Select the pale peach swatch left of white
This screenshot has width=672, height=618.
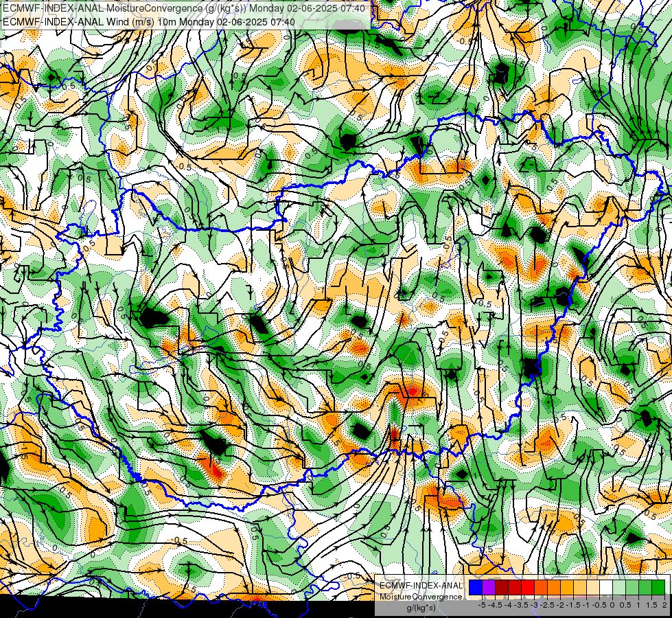coord(593,587)
